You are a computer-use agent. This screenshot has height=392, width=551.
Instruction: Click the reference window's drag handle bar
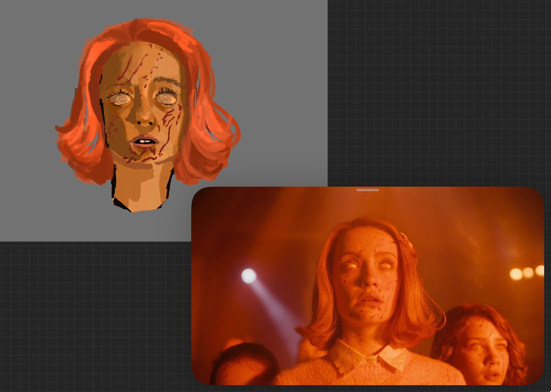click(367, 190)
